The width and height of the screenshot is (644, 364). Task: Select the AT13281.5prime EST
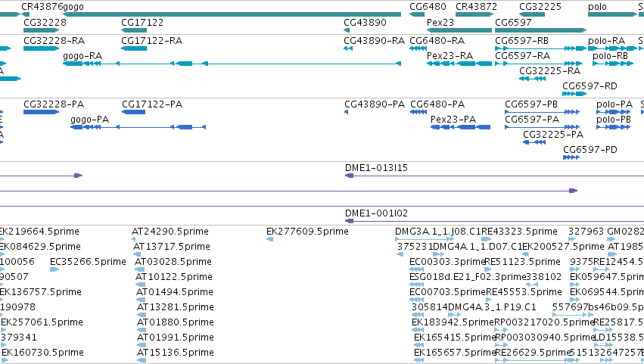(142, 316)
